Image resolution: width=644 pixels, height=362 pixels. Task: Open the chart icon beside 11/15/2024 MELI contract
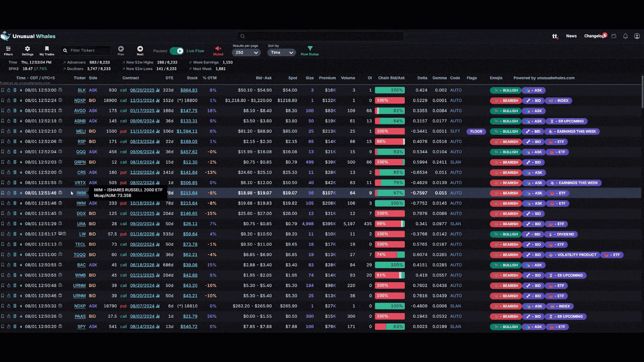coord(158,131)
